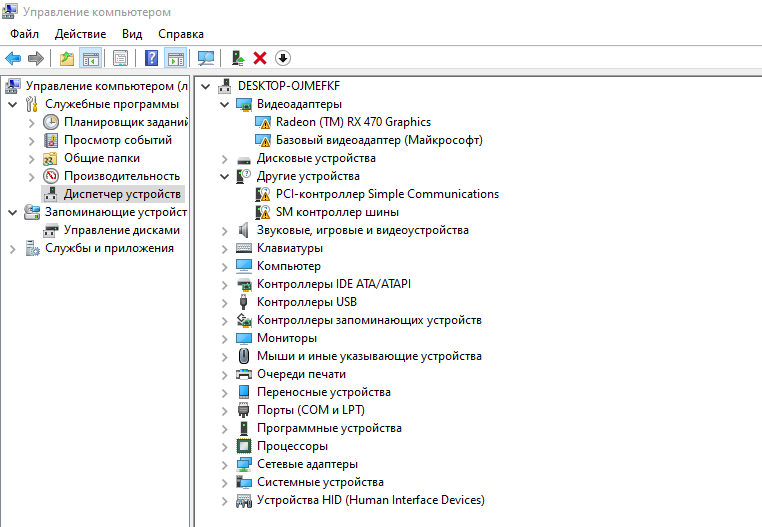Viewport: 762px width, 527px height.
Task: Expand the Порты (COM и LPT) category
Action: coord(224,411)
